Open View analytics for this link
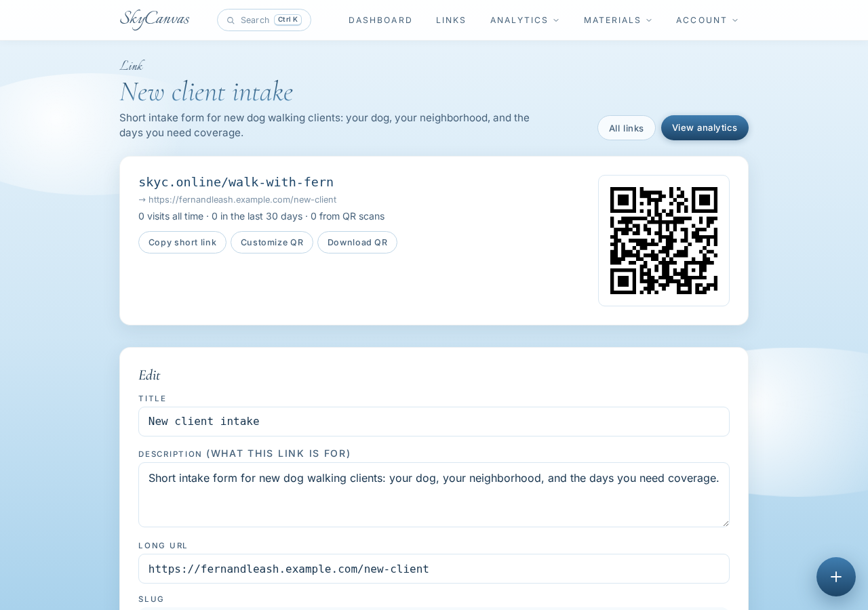868x610 pixels. click(x=705, y=127)
